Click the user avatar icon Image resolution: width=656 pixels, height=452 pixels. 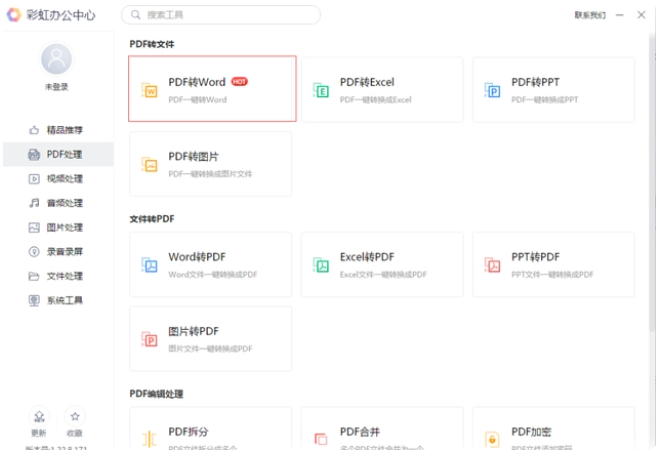pyautogui.click(x=56, y=59)
